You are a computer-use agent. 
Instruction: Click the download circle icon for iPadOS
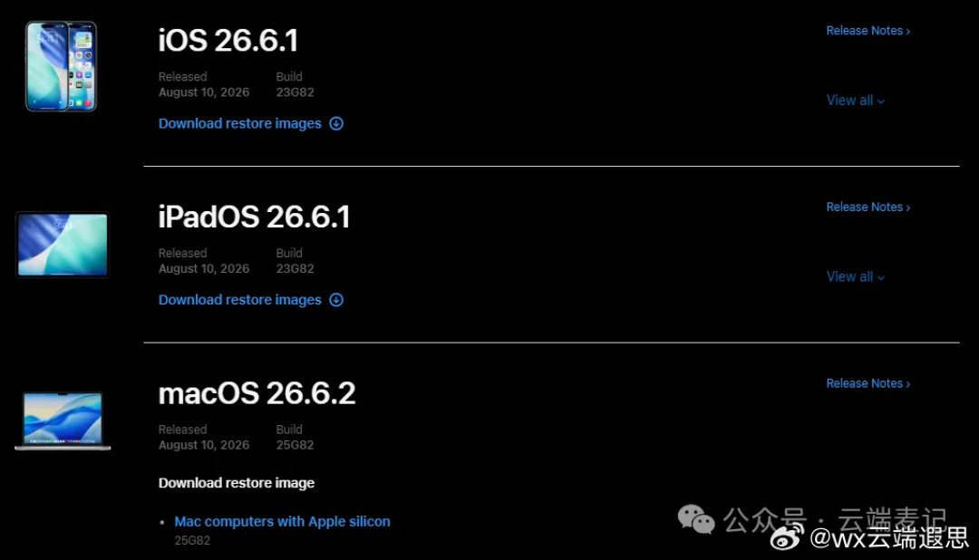(336, 300)
